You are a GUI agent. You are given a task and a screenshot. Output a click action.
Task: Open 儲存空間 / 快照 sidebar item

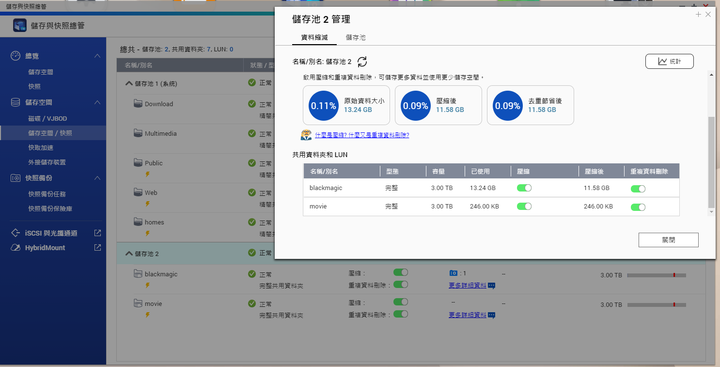pyautogui.click(x=53, y=133)
